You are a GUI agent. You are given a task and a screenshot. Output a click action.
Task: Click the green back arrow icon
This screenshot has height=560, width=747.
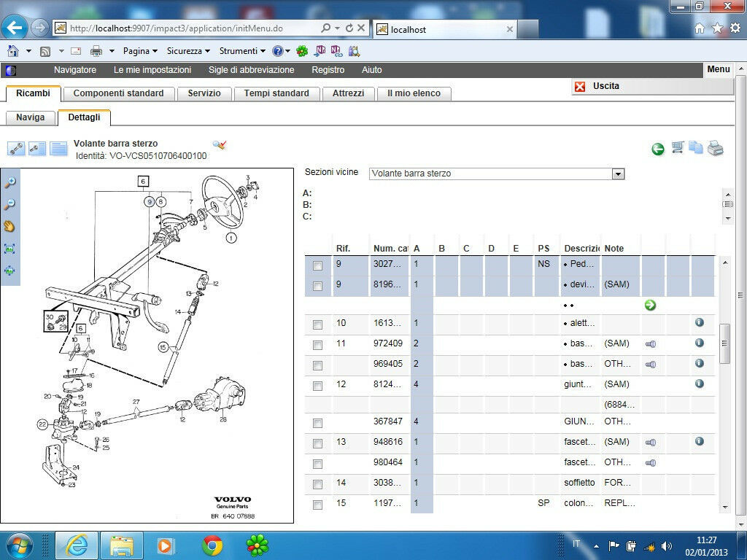click(658, 149)
